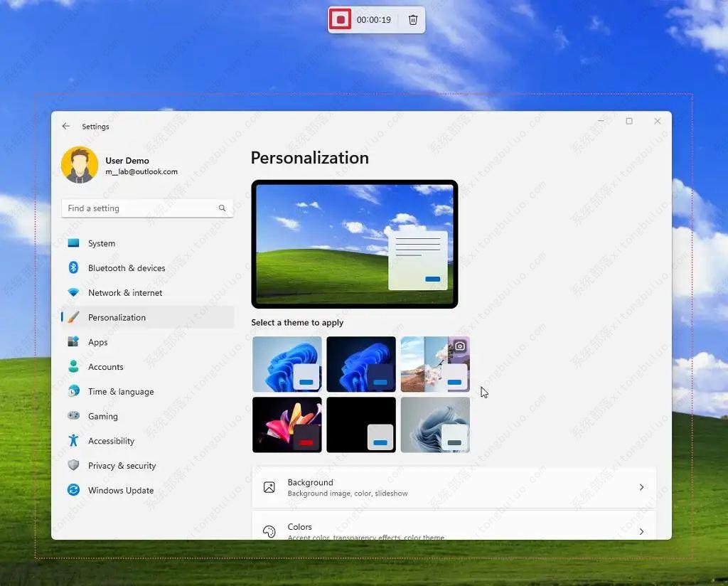Expand the Colors settings row
This screenshot has height=586, width=728.
click(454, 530)
